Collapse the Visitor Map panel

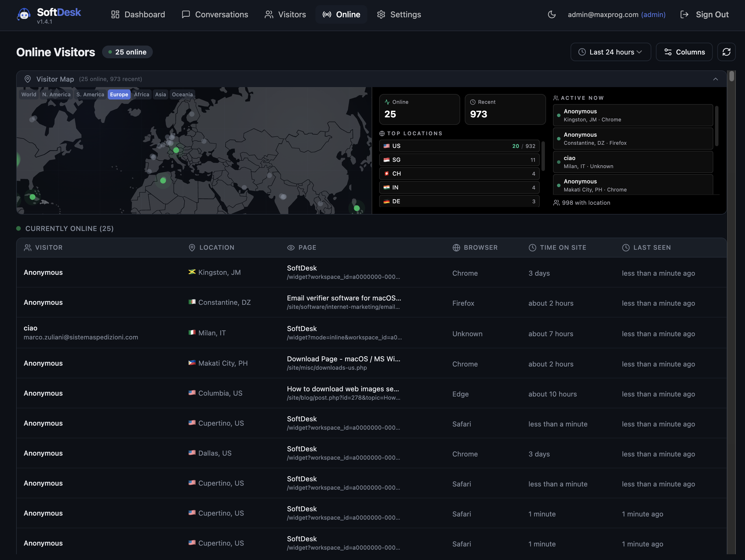tap(715, 79)
